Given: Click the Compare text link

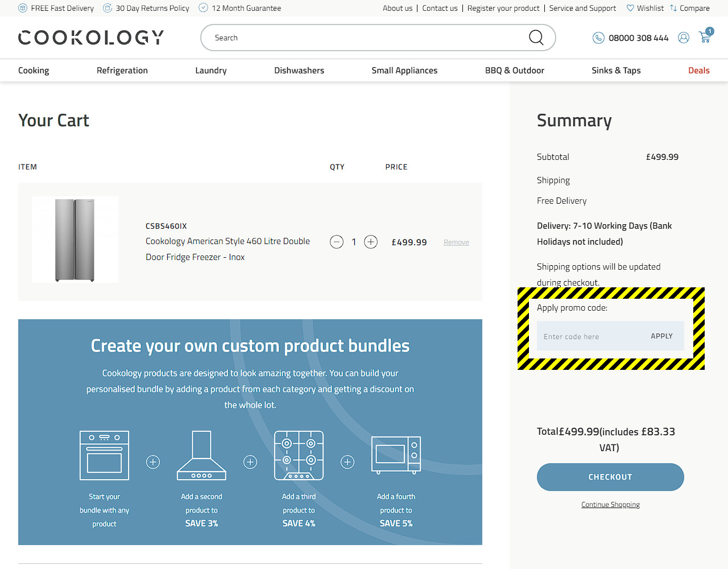Looking at the screenshot, I should [x=694, y=8].
